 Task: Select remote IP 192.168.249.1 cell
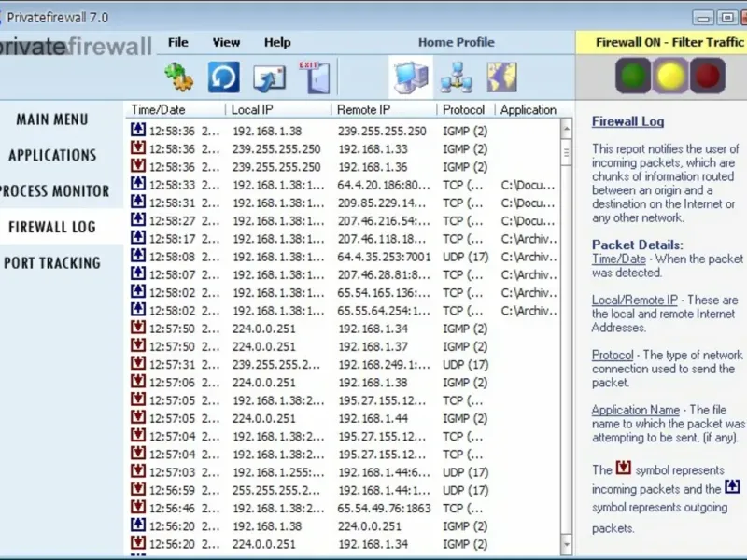click(384, 364)
